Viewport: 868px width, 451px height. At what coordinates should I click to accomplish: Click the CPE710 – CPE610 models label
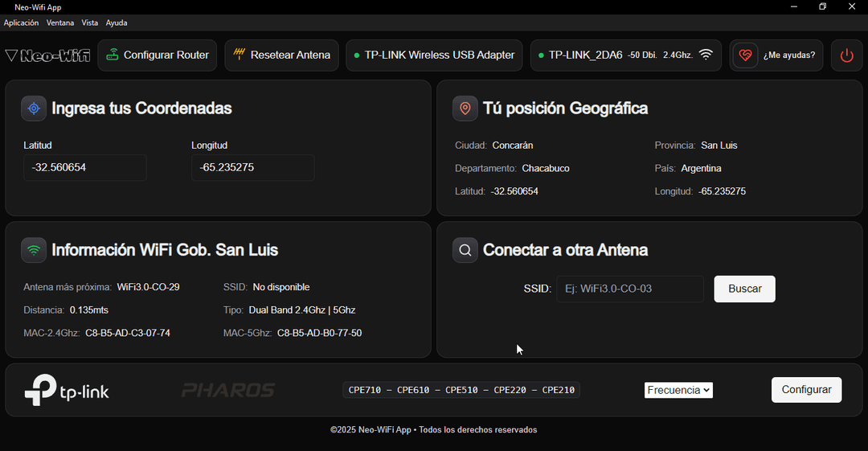coord(461,390)
